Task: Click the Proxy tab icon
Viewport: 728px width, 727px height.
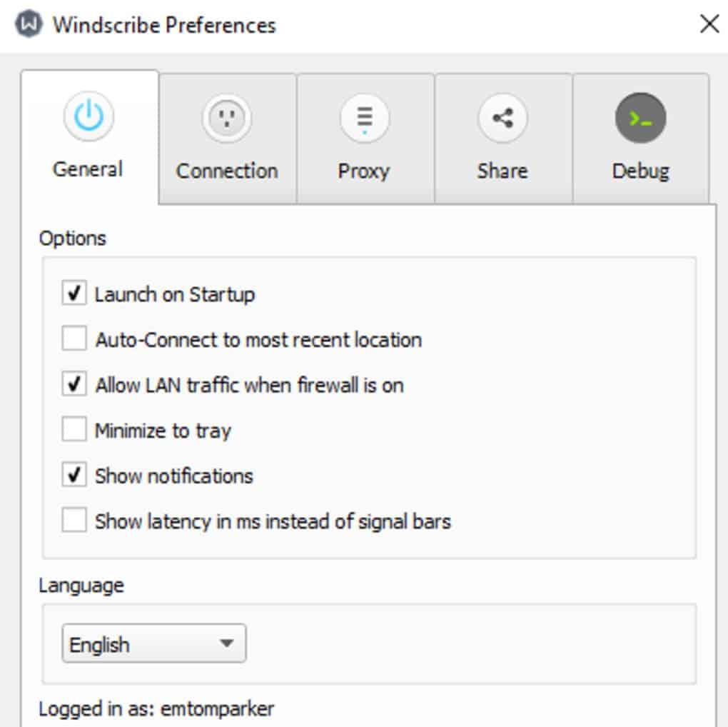Action: [x=364, y=117]
